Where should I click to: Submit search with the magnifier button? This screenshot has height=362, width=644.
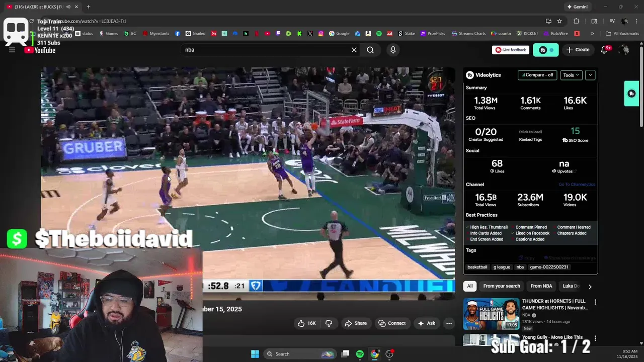click(x=370, y=50)
